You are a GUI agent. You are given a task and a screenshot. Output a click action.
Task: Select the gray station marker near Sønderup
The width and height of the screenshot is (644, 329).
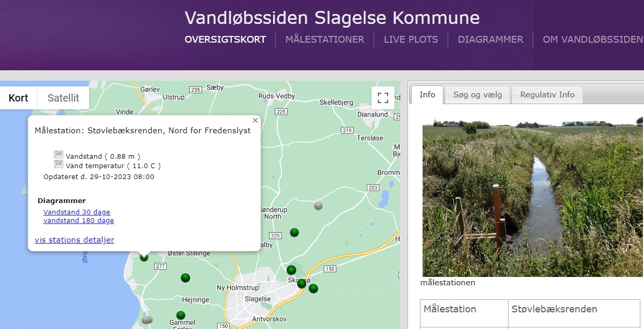click(318, 206)
